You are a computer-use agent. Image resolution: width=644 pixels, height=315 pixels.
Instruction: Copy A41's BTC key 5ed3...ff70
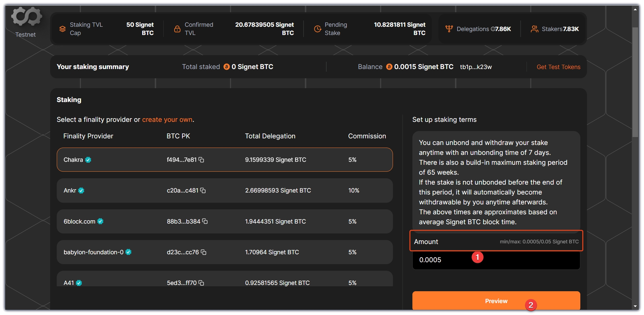201,283
